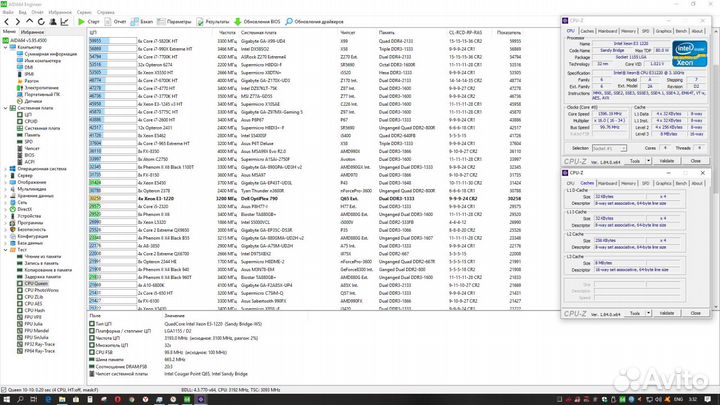
Task: Click Validate in the upper CPU-Z window
Action: [x=667, y=161]
